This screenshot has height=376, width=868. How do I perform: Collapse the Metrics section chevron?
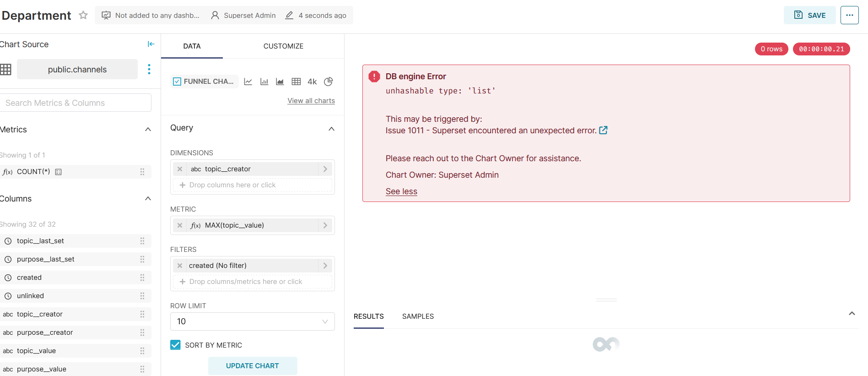point(147,129)
